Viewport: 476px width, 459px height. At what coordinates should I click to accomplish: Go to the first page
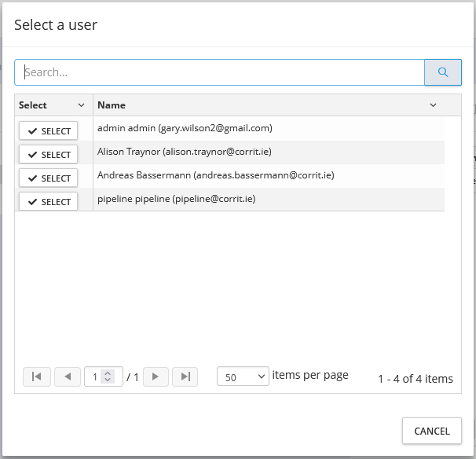coord(36,376)
